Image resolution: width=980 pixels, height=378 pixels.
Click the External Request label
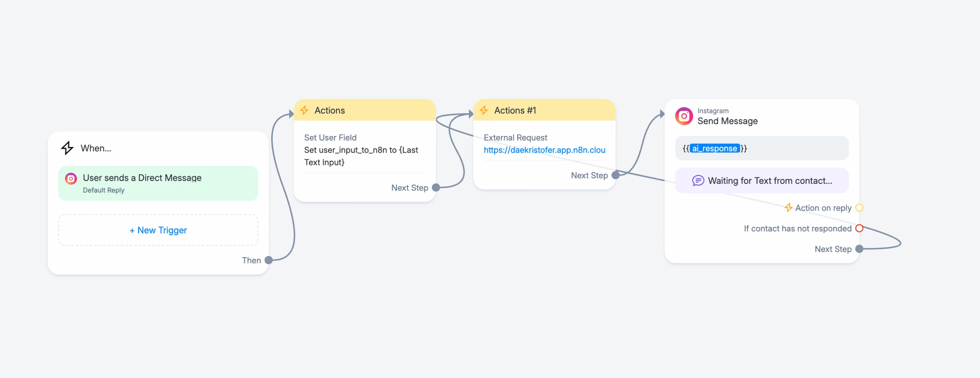(x=516, y=138)
